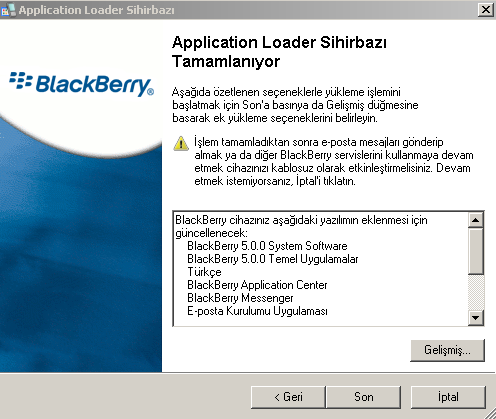The image size is (496, 419).
Task: Click the scrollbar thumb in the software list
Action: pyautogui.click(x=476, y=251)
